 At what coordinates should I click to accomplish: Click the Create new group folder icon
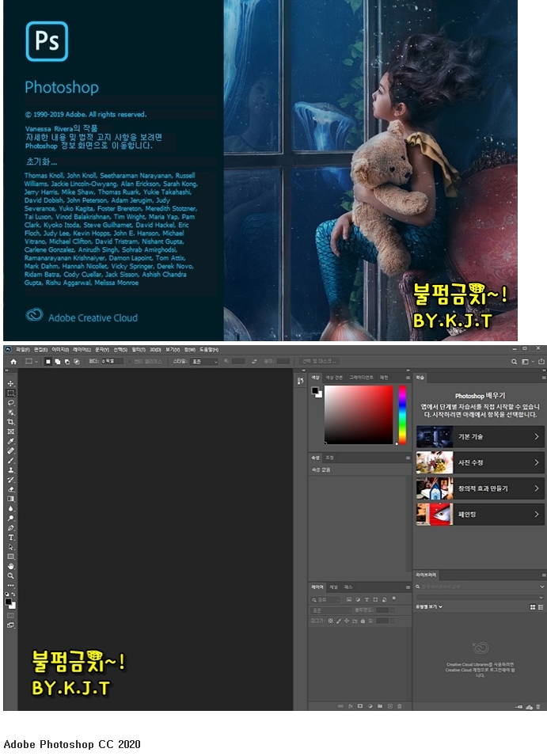(x=380, y=706)
